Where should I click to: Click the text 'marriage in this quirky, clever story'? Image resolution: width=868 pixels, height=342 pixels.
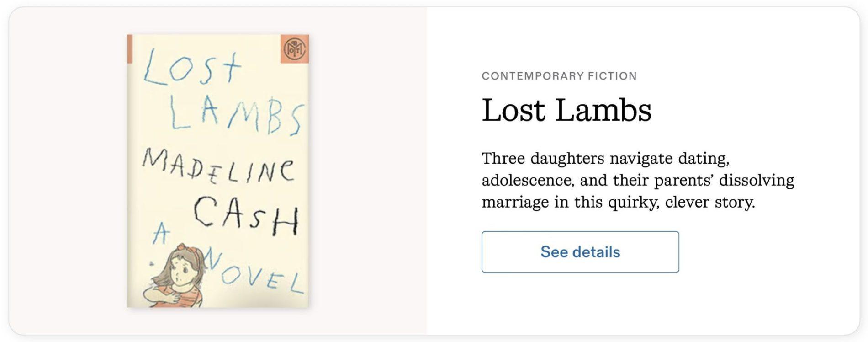pos(618,202)
